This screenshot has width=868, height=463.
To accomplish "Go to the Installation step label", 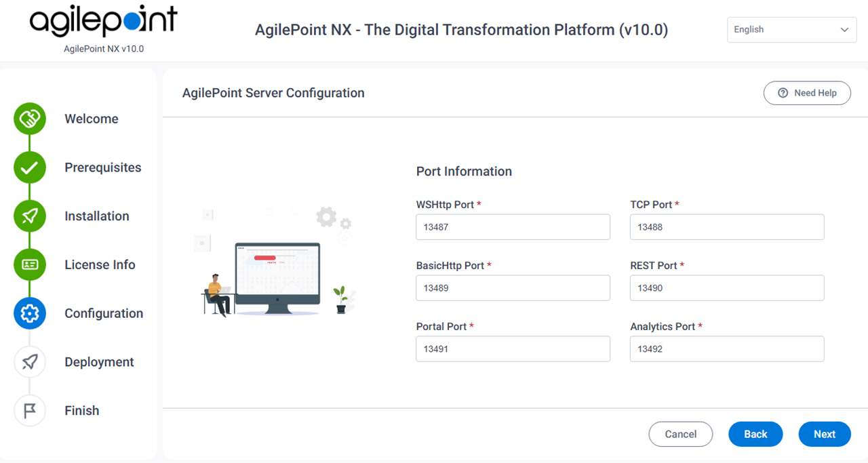I will pos(97,216).
